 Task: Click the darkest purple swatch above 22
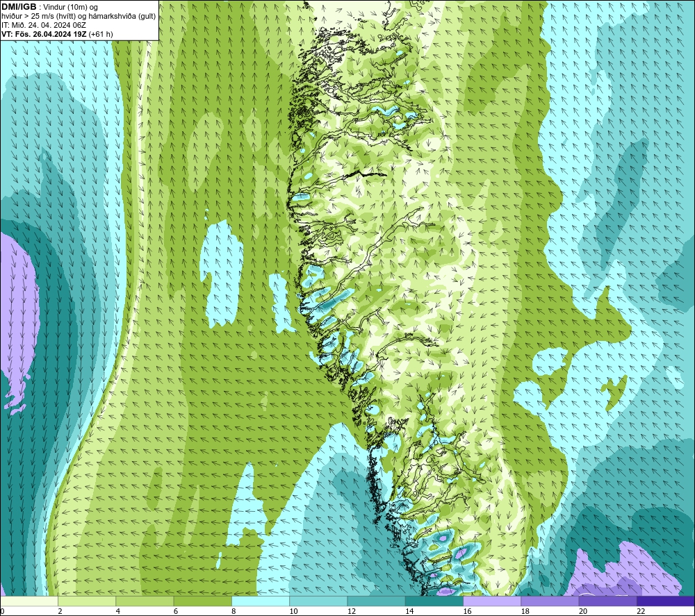pos(665,601)
